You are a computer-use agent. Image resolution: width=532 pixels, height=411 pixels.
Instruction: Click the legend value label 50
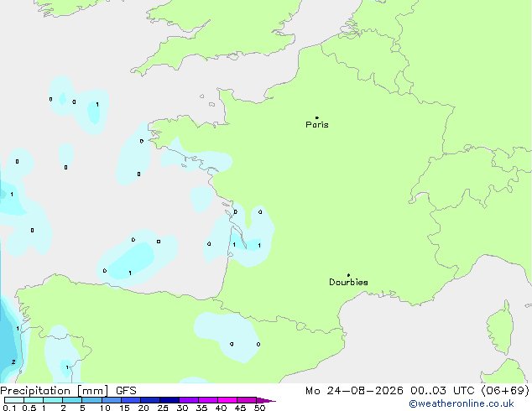tap(259, 408)
